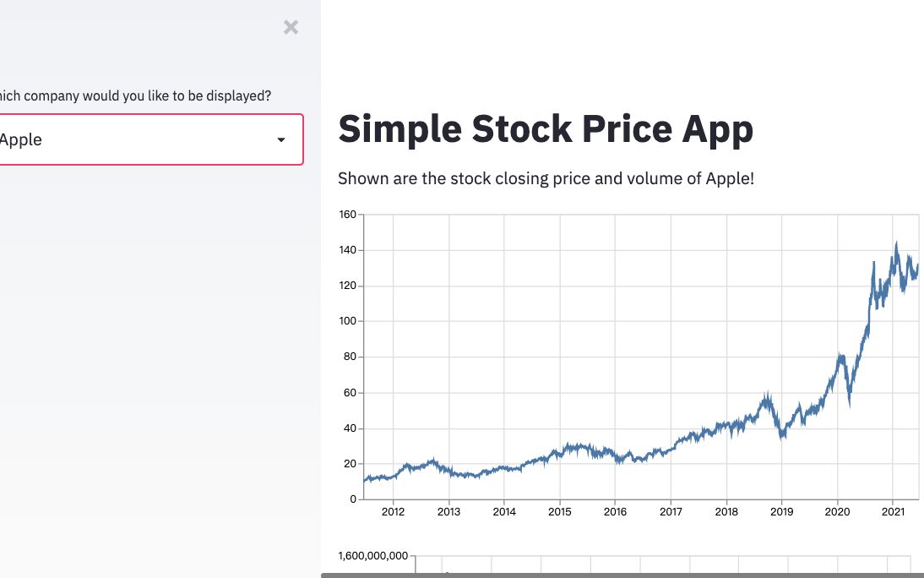The height and width of the screenshot is (578, 924).
Task: Click the price line's peak near 2021
Action: [895, 245]
